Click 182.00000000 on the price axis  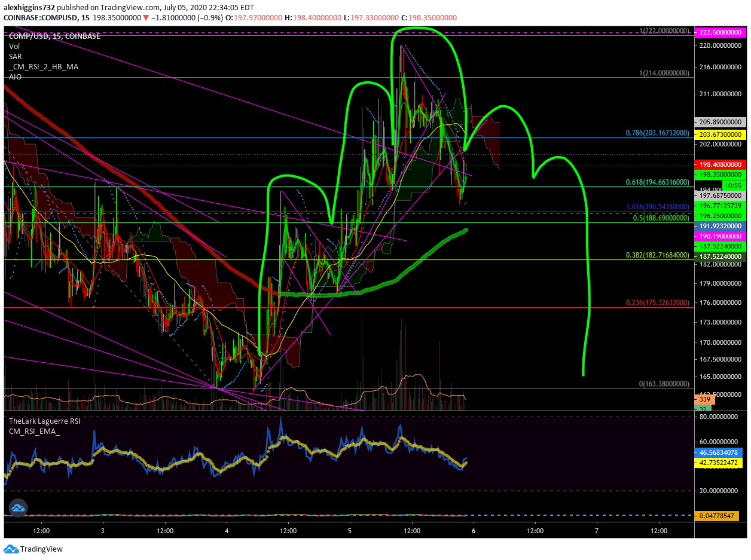721,264
